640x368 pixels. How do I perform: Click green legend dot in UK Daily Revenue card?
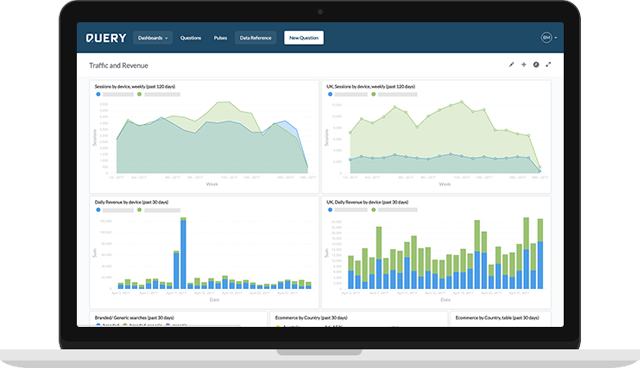pos(373,210)
